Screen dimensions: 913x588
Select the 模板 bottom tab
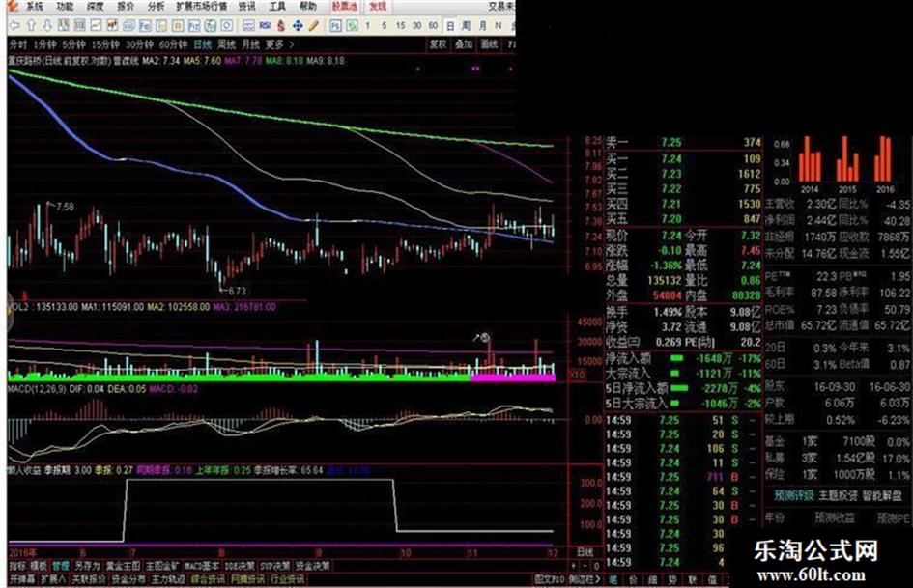click(39, 565)
